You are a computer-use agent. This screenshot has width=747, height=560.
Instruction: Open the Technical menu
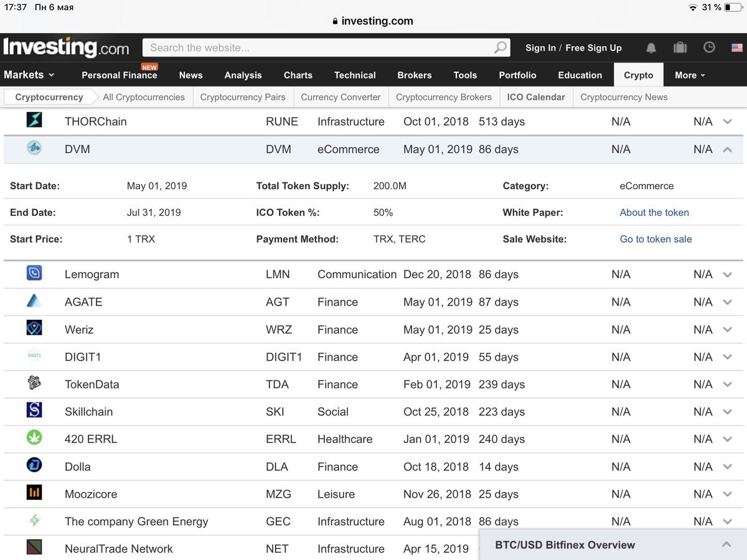355,75
